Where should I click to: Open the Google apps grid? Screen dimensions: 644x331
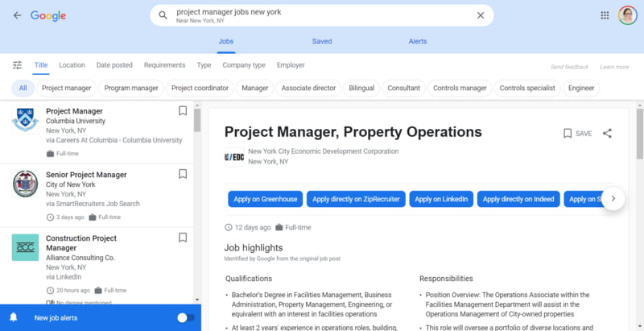pyautogui.click(x=605, y=15)
